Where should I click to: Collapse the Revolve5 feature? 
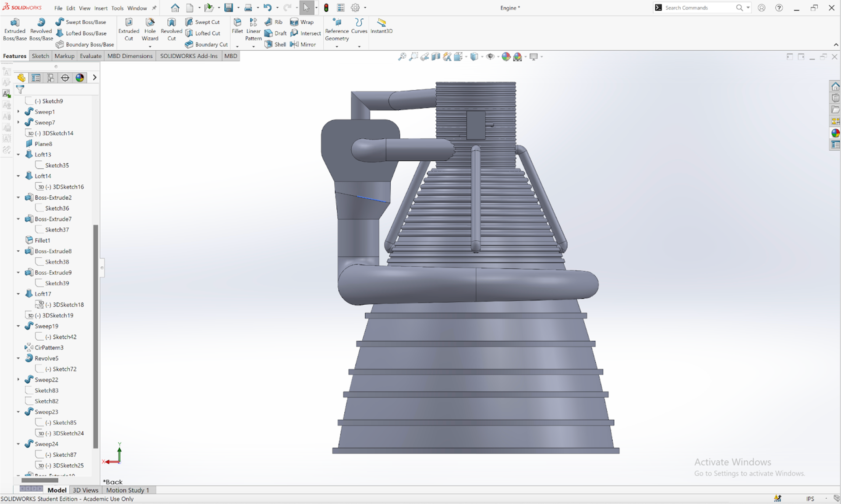click(18, 358)
